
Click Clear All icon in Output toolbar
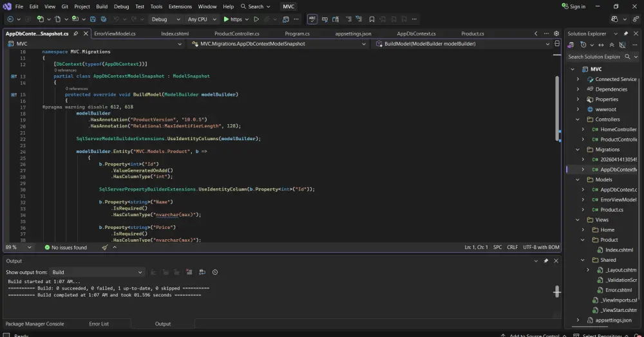coord(189,272)
